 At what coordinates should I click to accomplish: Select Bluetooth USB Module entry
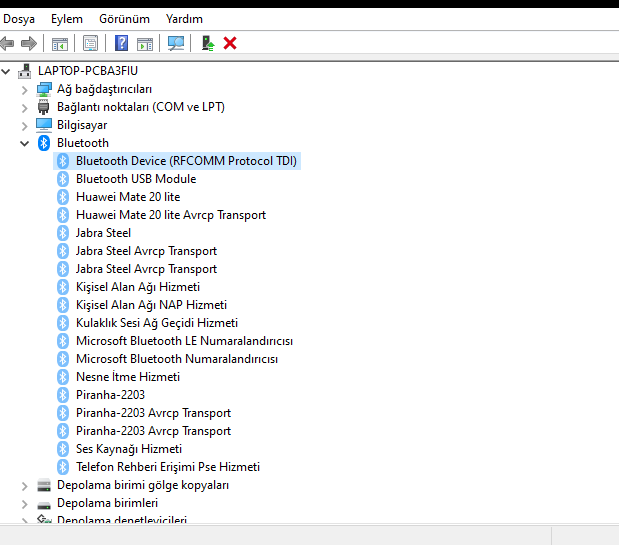[x=136, y=179]
